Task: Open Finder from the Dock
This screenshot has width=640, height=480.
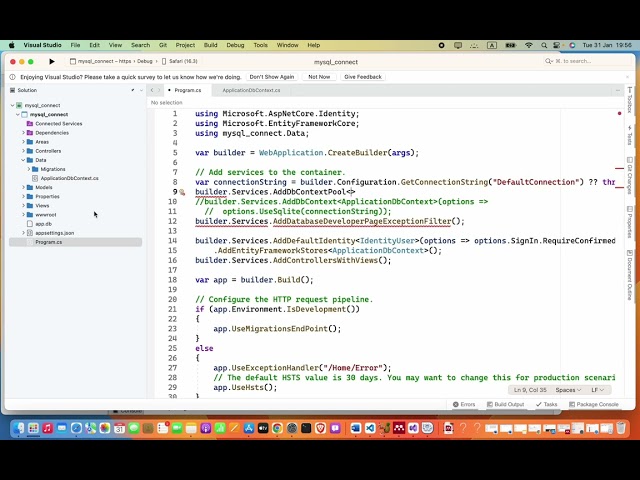Action: (19, 428)
